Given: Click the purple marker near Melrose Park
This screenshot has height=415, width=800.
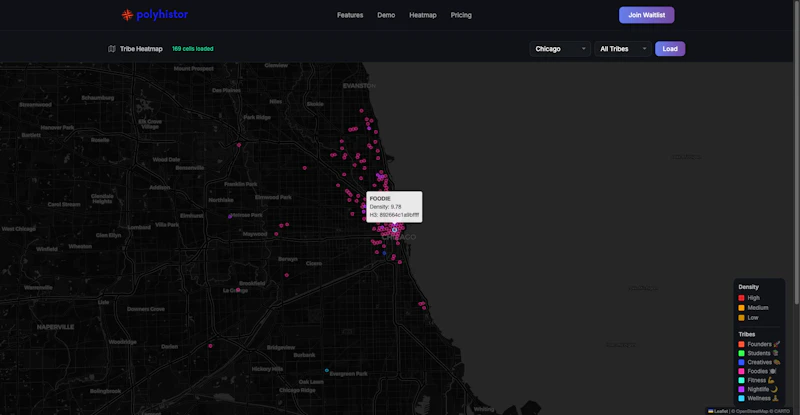Looking at the screenshot, I should point(230,216).
